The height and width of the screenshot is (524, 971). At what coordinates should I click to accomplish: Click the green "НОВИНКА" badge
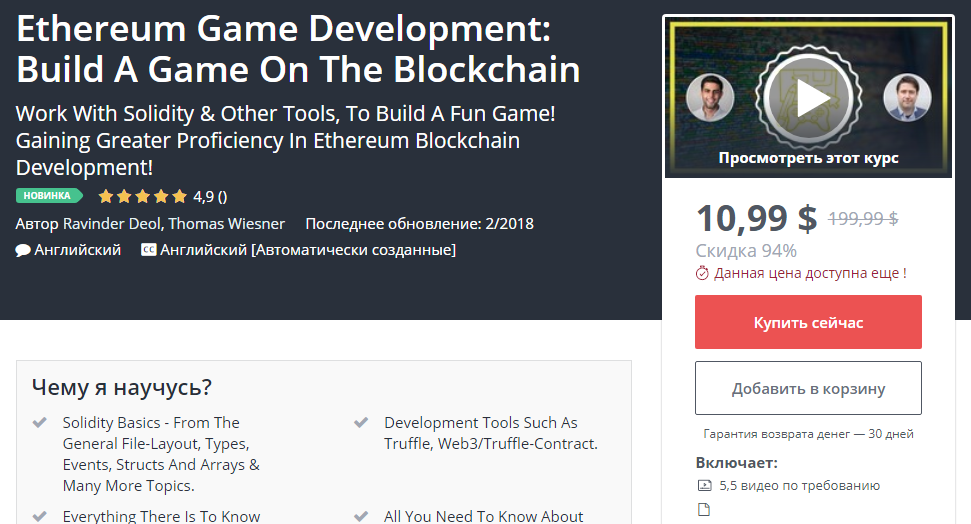tap(48, 196)
